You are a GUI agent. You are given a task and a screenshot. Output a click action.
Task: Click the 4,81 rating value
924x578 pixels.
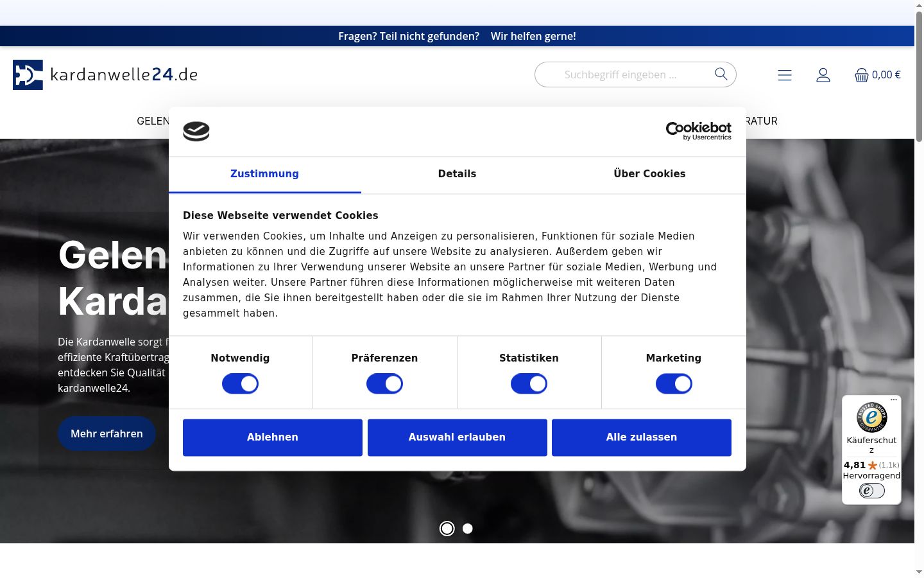(x=855, y=465)
